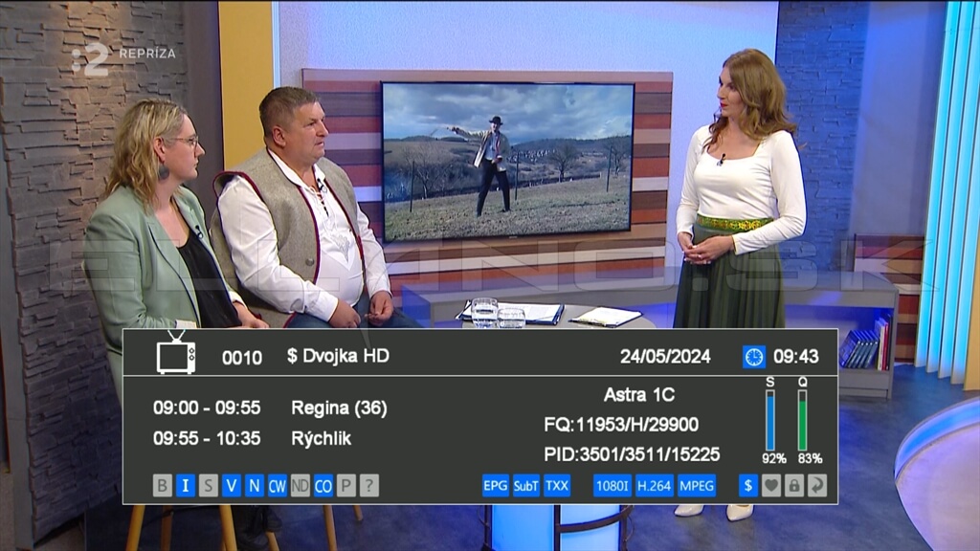Click the blue signal strength S bar
The image size is (980, 551).
(x=770, y=421)
